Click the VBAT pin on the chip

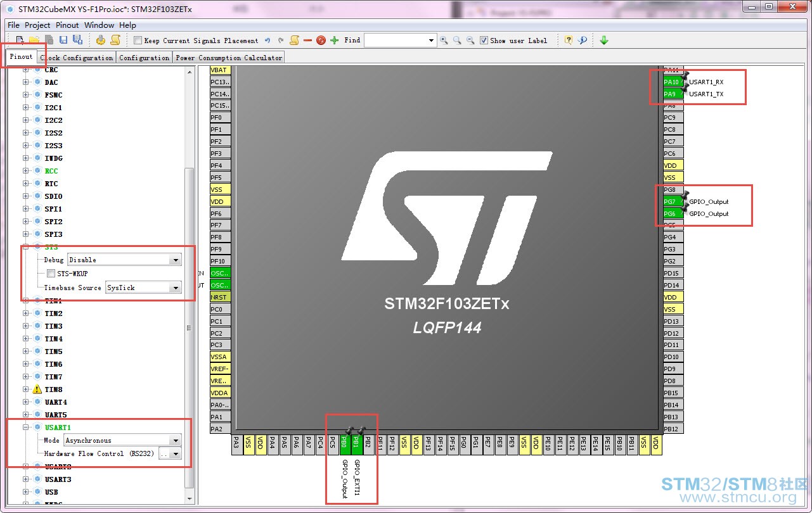(220, 70)
